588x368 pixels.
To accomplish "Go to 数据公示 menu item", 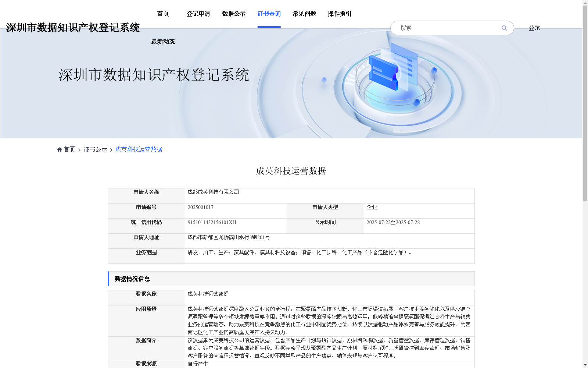I will tap(234, 14).
